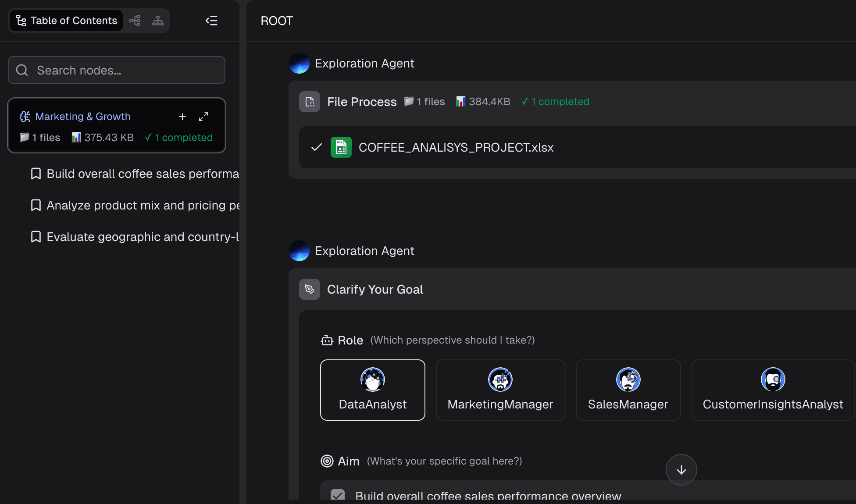Click the first Exploration Agent avatar

point(299,63)
